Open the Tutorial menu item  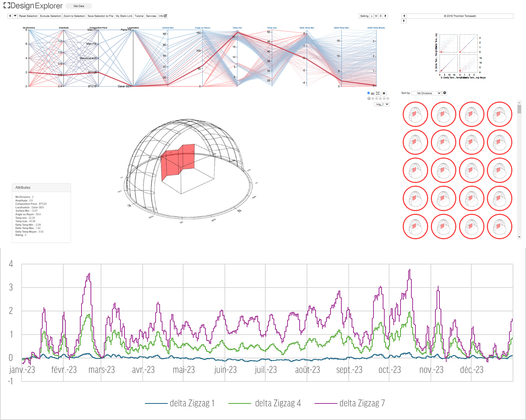tap(139, 16)
